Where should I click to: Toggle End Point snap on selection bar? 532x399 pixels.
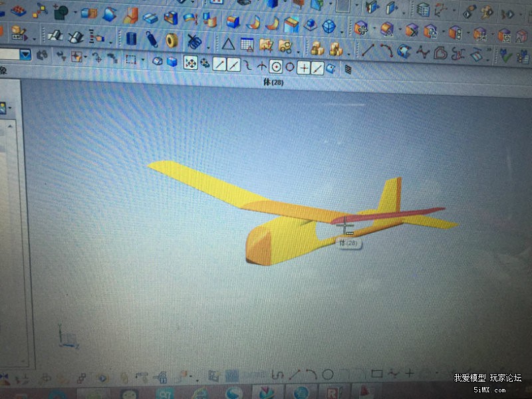click(219, 64)
